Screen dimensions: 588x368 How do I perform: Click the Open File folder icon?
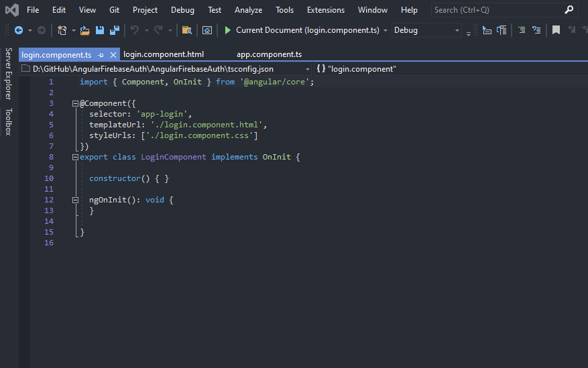85,30
